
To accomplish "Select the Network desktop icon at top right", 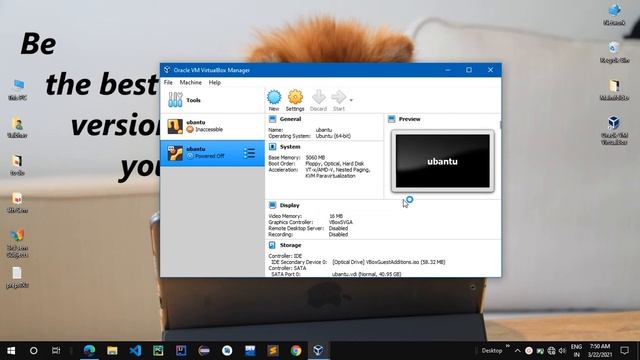I will pyautogui.click(x=614, y=15).
